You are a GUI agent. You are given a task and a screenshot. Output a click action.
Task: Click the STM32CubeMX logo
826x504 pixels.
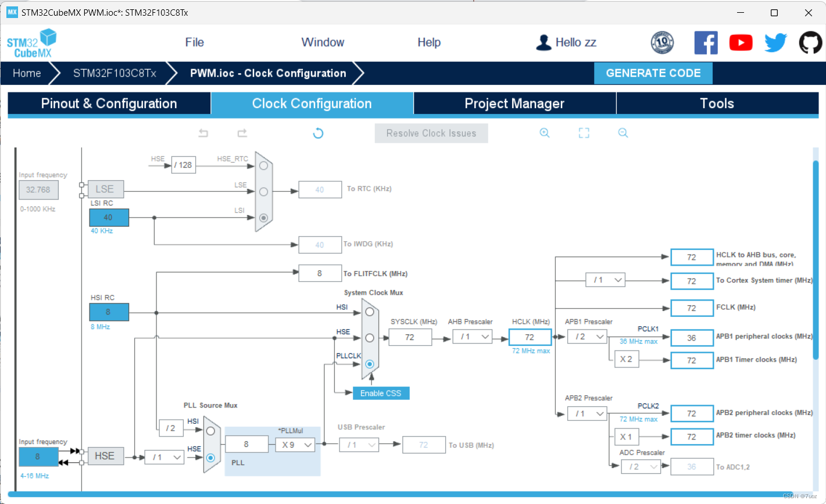(x=32, y=43)
